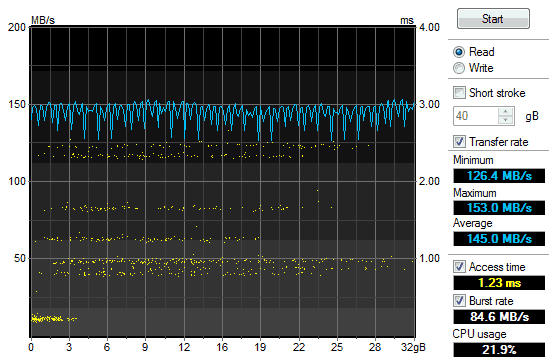Click the Maximum value 153.0 MB/s
549x364 pixels.
pyautogui.click(x=499, y=208)
